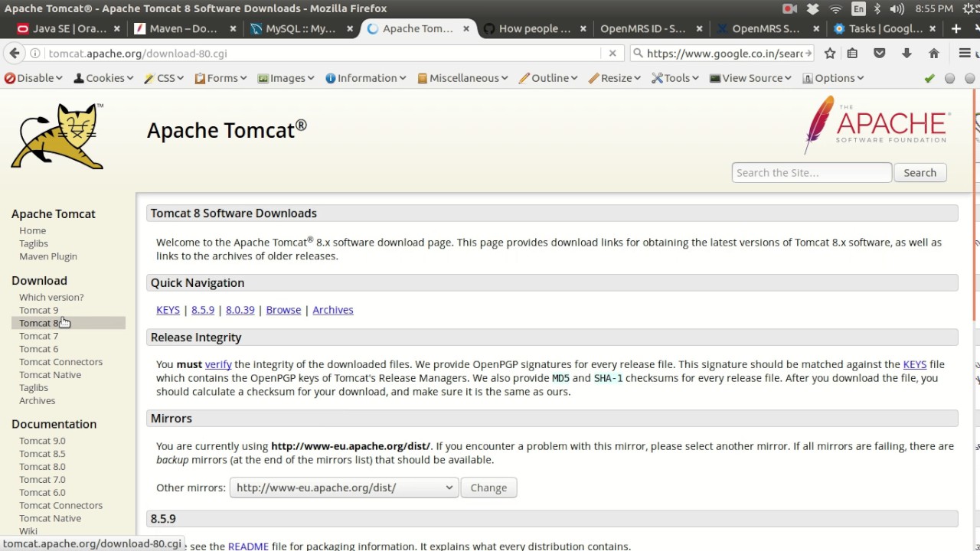Go back with the browser back arrow

point(15,54)
